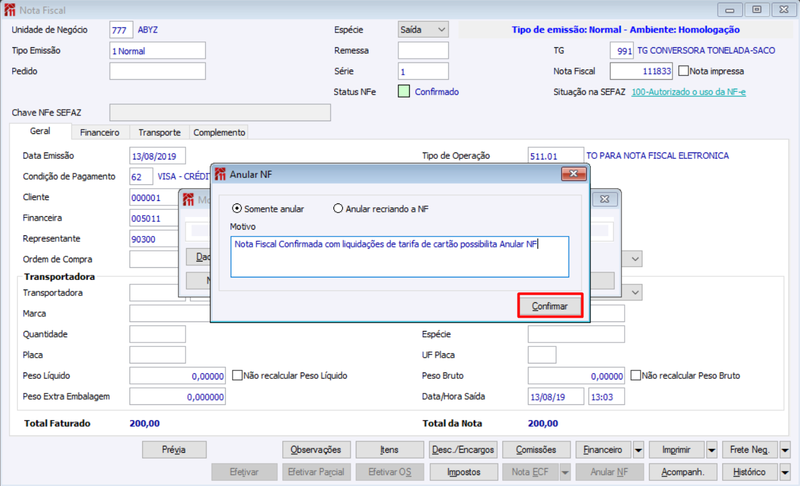Open the combo box right of Ordem de Compra
800x486 pixels.
(635, 259)
